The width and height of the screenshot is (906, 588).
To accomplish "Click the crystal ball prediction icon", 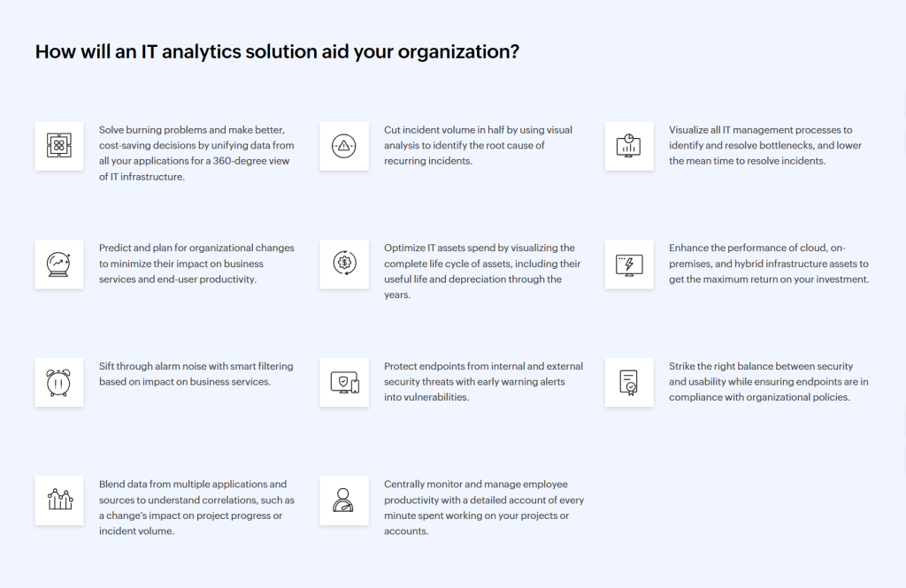I will point(59,264).
